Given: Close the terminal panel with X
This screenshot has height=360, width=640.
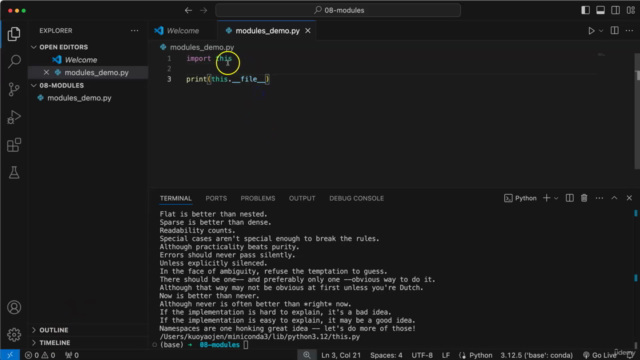Looking at the screenshot, I should [x=629, y=198].
